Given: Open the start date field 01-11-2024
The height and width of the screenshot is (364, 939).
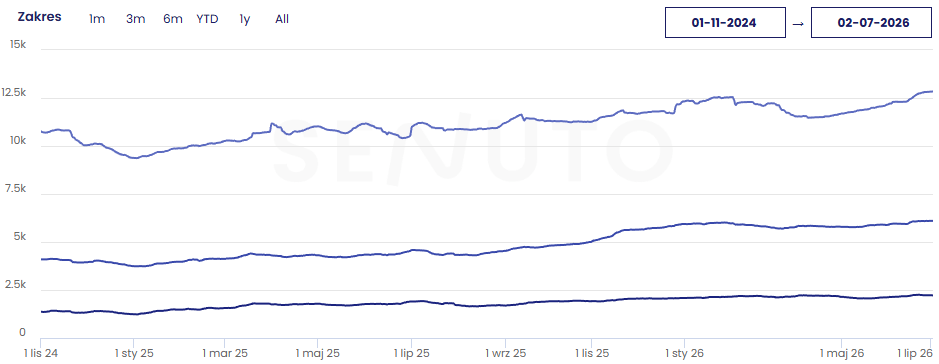Looking at the screenshot, I should [725, 23].
